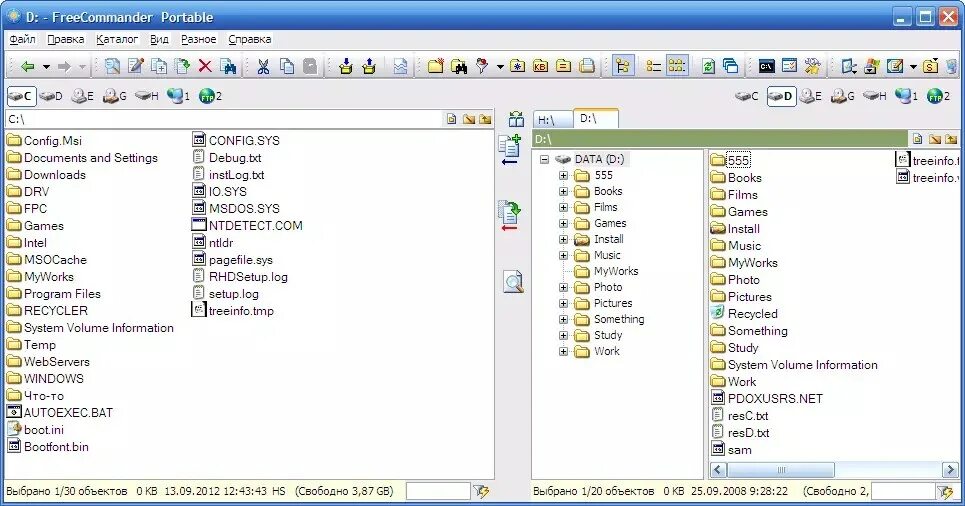Click the red Delete X icon
The height and width of the screenshot is (506, 965).
(x=205, y=66)
